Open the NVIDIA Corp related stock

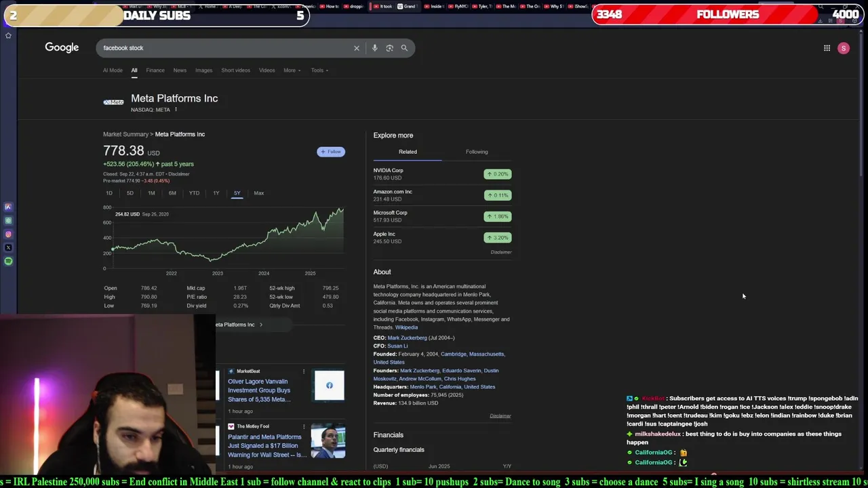(x=442, y=174)
